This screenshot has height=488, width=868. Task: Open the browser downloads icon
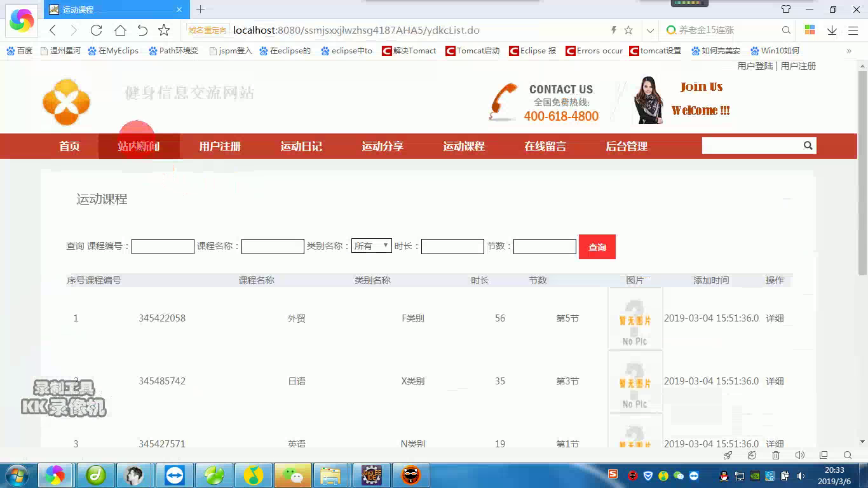click(832, 30)
